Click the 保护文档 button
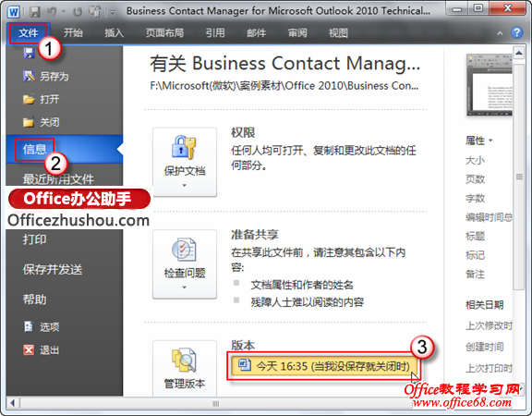The width and height of the screenshot is (532, 416). [x=185, y=162]
